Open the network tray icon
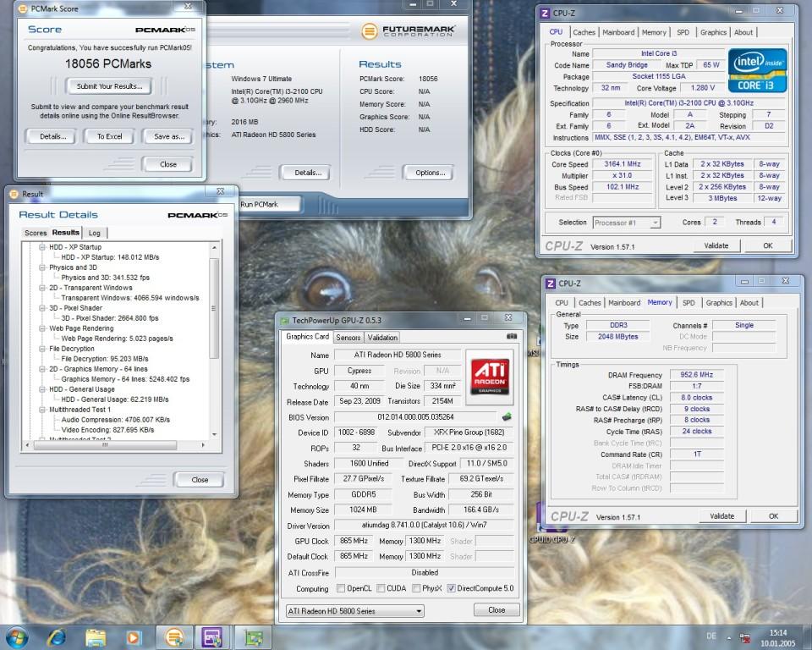812x650 pixels. click(745, 637)
